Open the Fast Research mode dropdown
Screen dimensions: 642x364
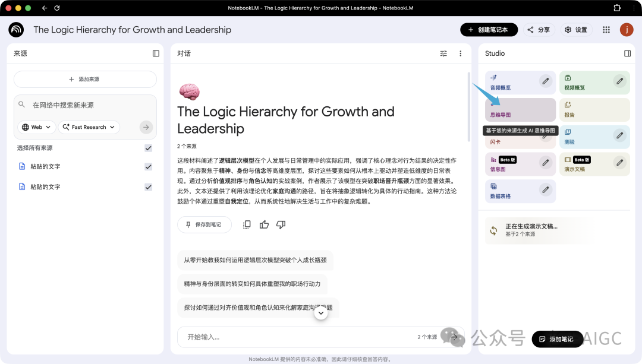(89, 127)
